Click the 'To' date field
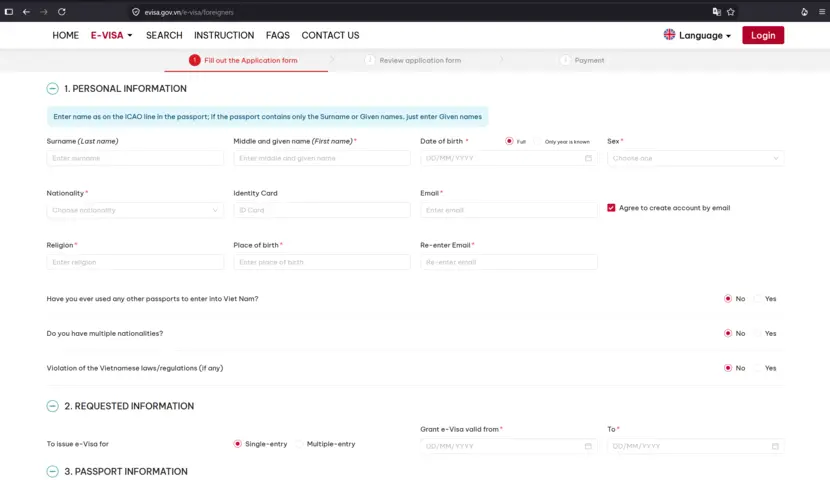 click(696, 446)
